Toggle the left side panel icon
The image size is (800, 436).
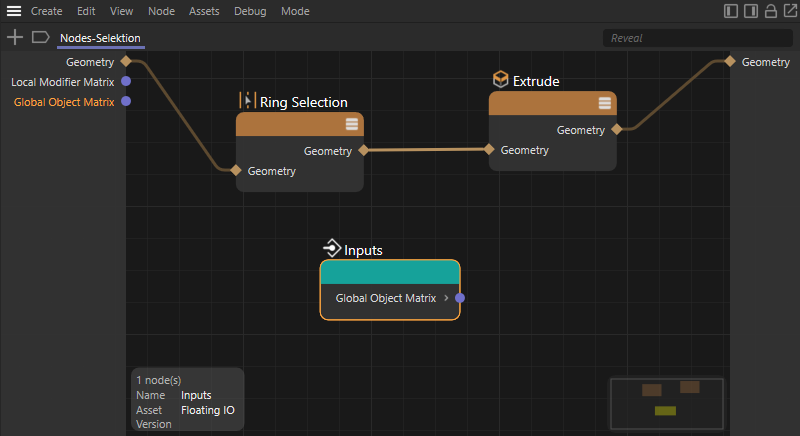pyautogui.click(x=731, y=11)
